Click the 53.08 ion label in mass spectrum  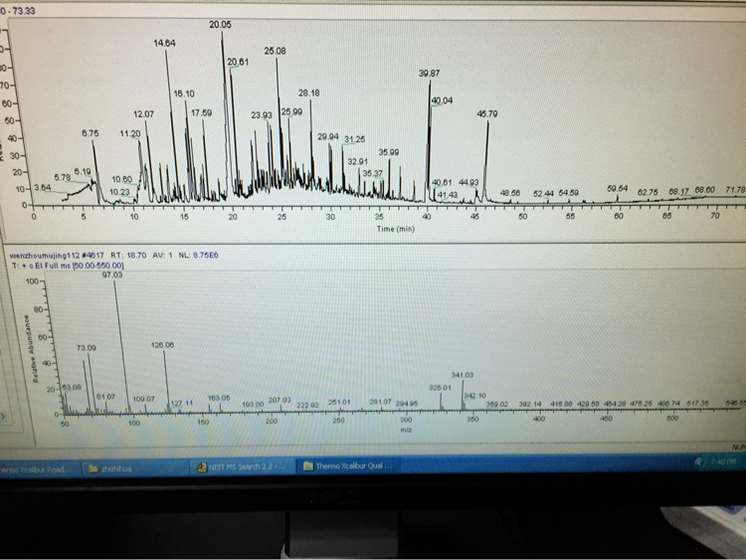tap(72, 388)
